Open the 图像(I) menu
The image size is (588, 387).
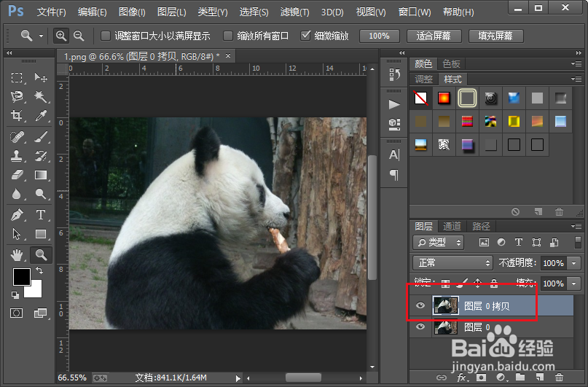(132, 12)
